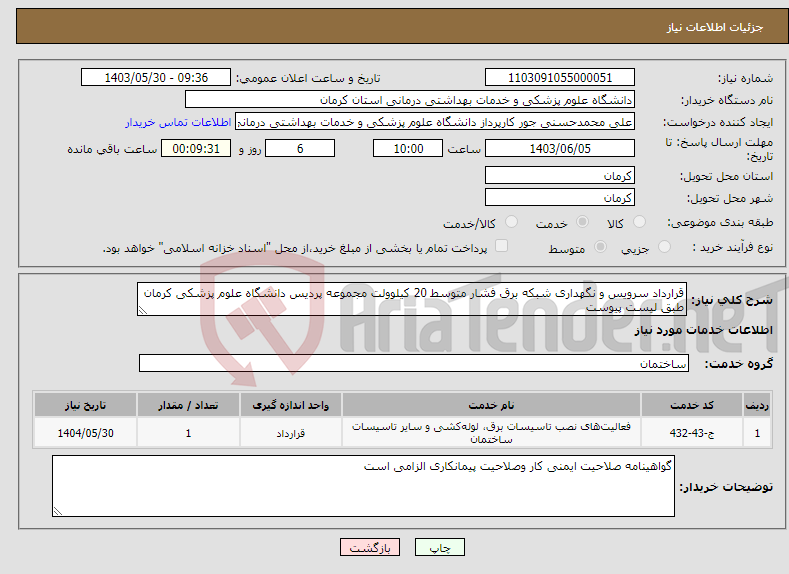
Task: Select the کالا/خدمت radio button
Action: tap(511, 222)
